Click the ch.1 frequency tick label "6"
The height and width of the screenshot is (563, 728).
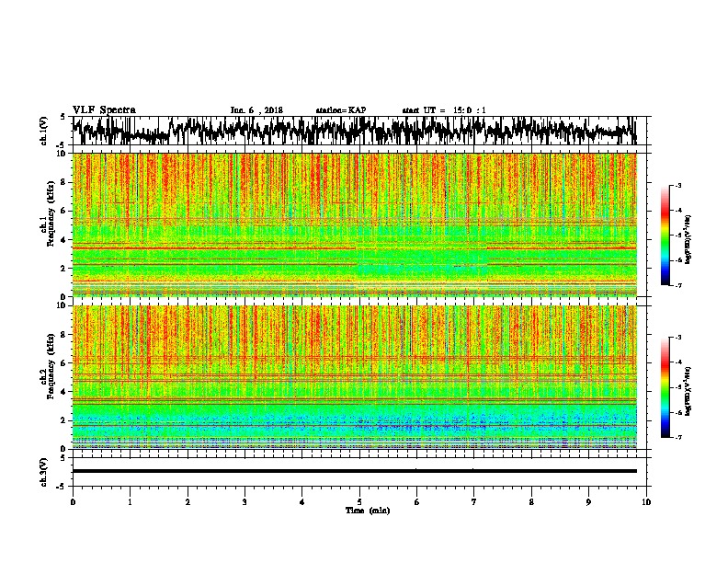pyautogui.click(x=64, y=211)
